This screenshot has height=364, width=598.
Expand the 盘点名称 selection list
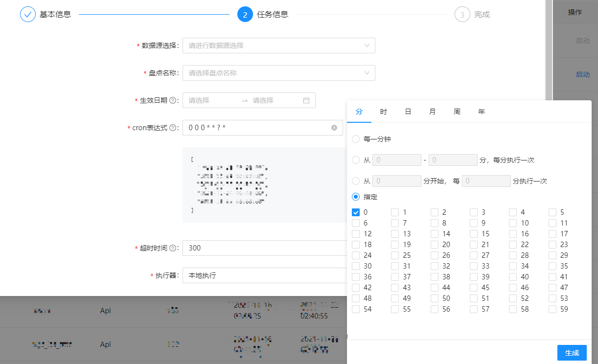point(279,72)
